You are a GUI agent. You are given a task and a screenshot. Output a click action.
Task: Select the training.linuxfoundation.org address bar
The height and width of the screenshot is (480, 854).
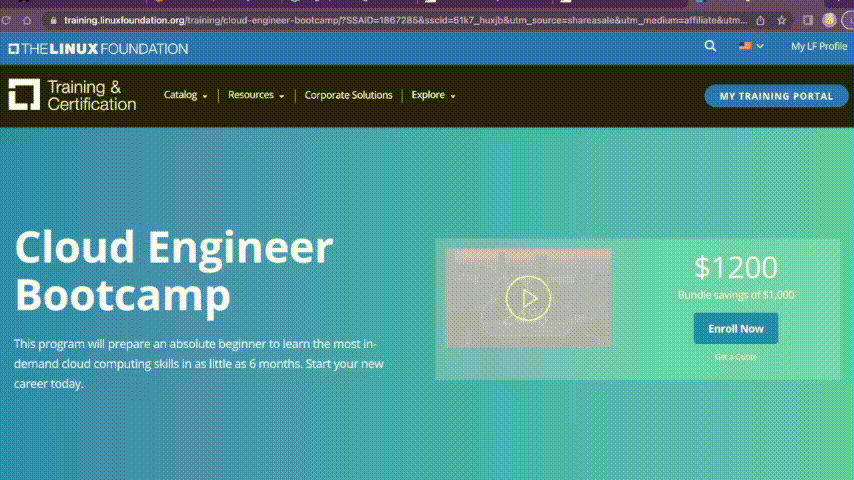pos(405,21)
